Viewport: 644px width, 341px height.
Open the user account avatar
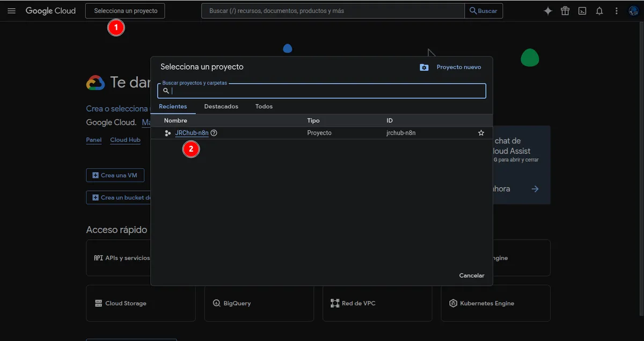tap(633, 11)
